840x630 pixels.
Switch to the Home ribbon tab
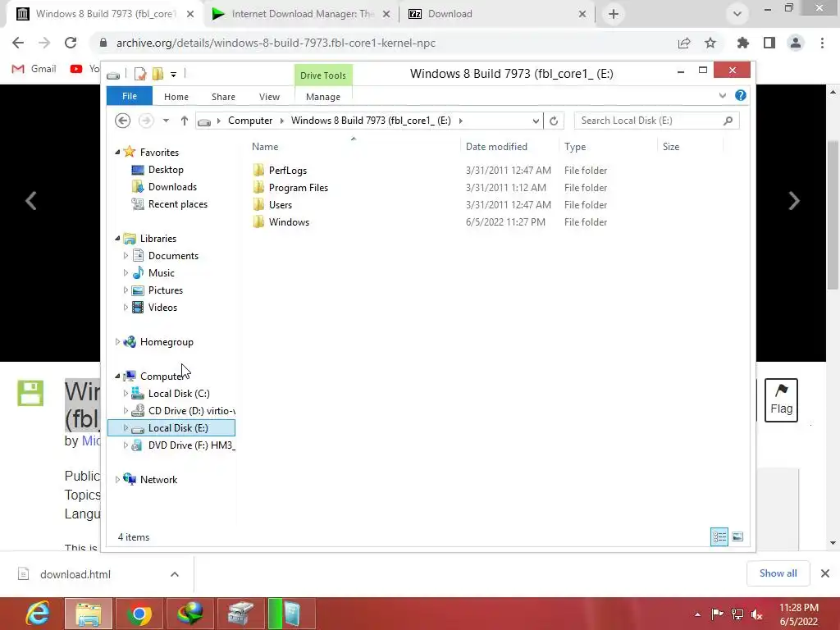(x=176, y=97)
